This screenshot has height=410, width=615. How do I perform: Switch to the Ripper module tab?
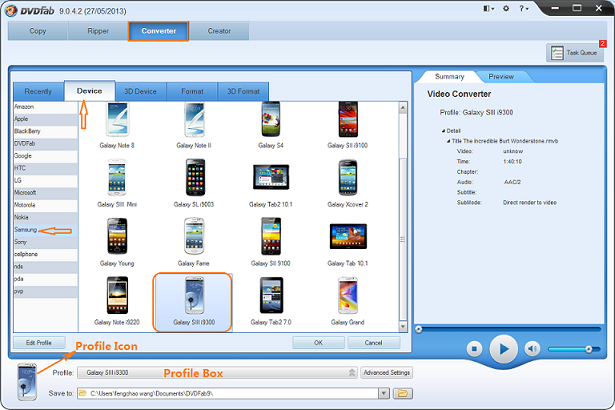click(x=98, y=31)
